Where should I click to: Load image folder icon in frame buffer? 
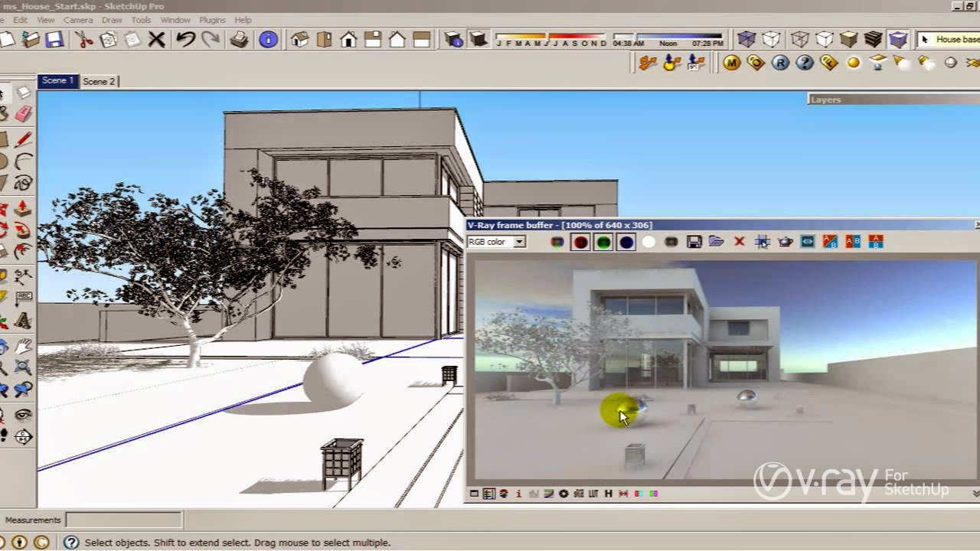click(716, 242)
